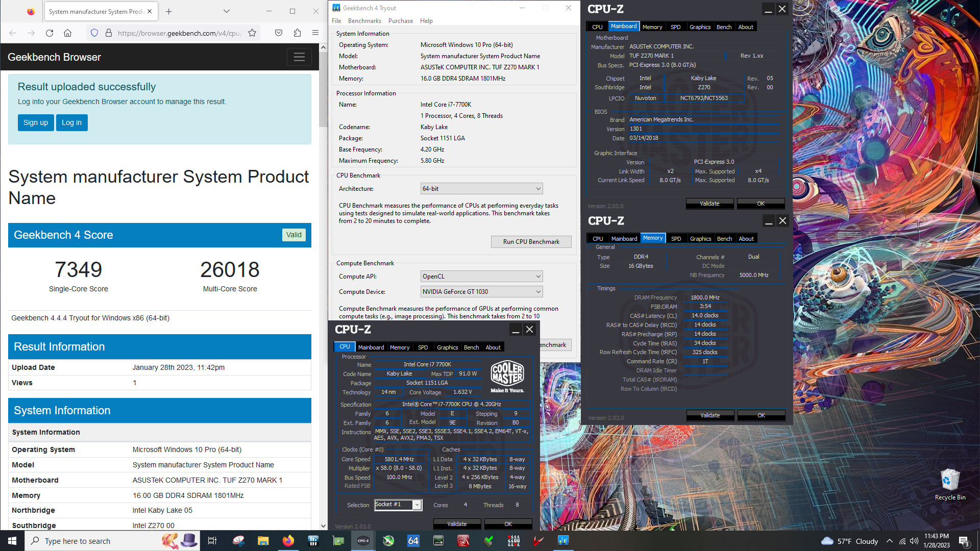Click the Sign up button
Screen dimensions: 980x551
[36, 122]
